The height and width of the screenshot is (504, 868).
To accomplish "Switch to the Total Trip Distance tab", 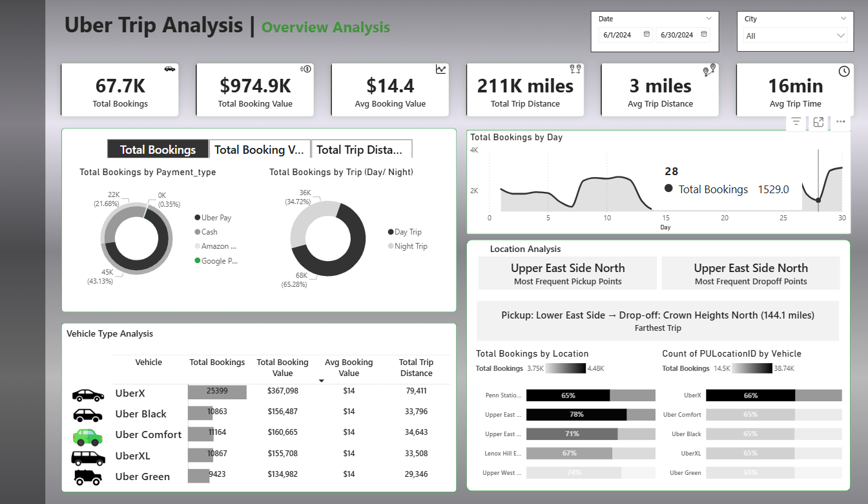I will 360,149.
